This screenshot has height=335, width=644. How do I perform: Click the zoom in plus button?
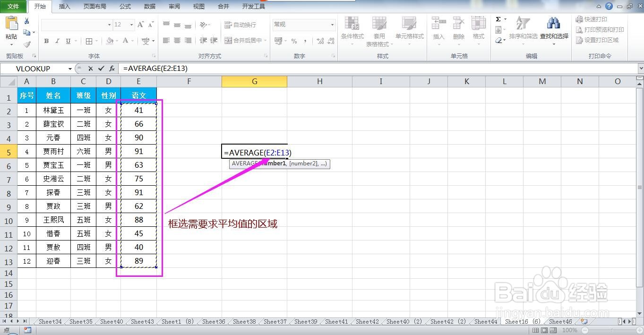tap(641, 330)
